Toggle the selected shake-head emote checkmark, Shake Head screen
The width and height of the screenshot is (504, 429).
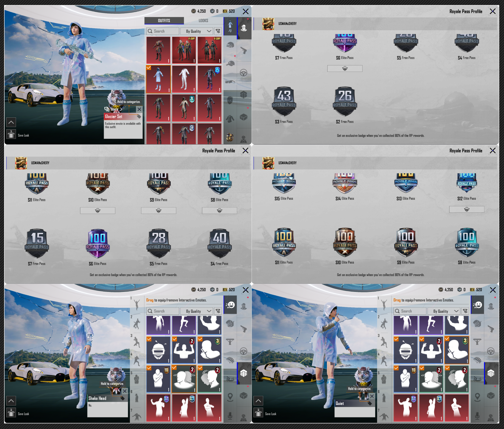click(x=174, y=368)
